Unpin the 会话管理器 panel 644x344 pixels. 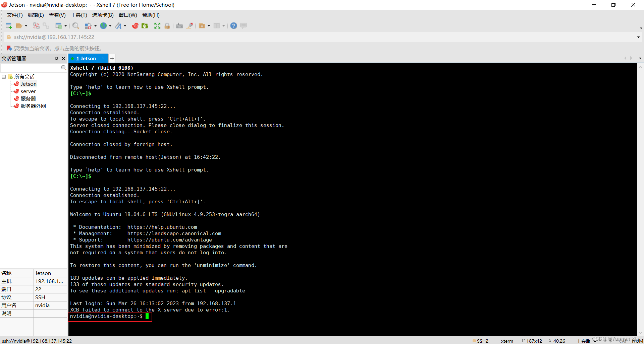tap(57, 58)
